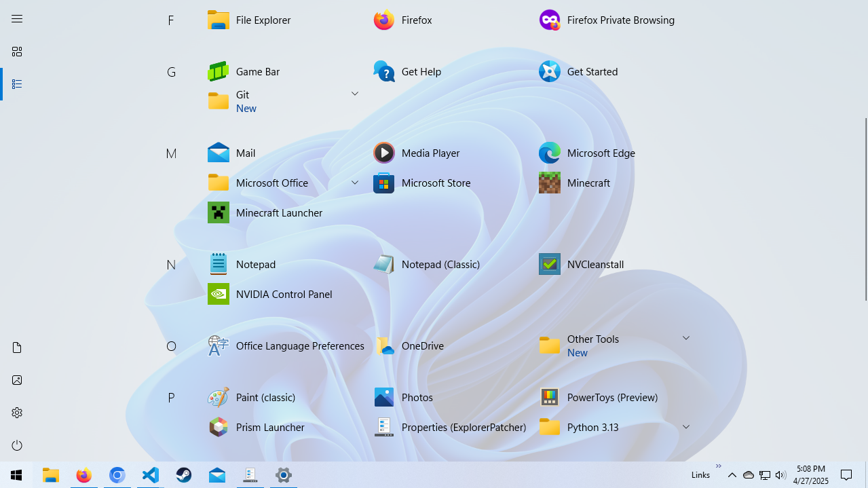Expand the Git folder chevron
Image resolution: width=868 pixels, height=488 pixels.
(x=355, y=94)
